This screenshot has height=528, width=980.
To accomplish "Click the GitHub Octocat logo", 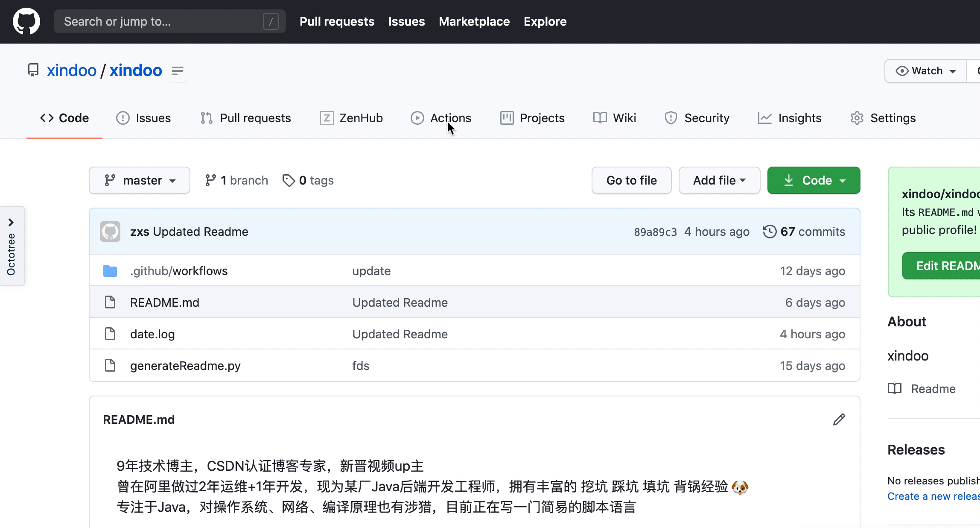I will point(26,21).
